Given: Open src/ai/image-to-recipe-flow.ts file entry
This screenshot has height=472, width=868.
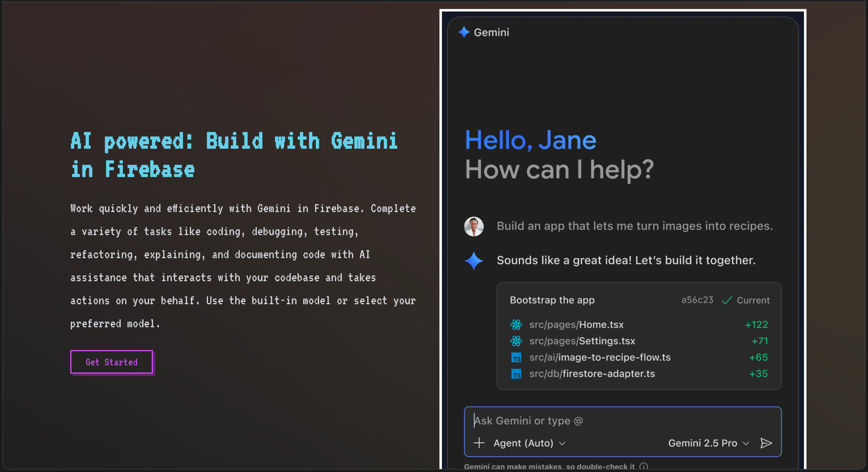Looking at the screenshot, I should 600,357.
